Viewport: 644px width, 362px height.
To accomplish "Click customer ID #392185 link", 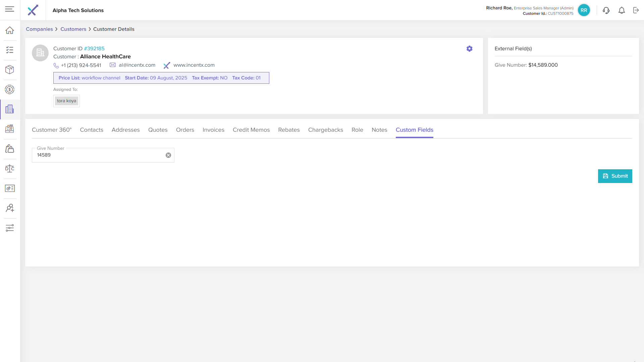I will [x=94, y=49].
